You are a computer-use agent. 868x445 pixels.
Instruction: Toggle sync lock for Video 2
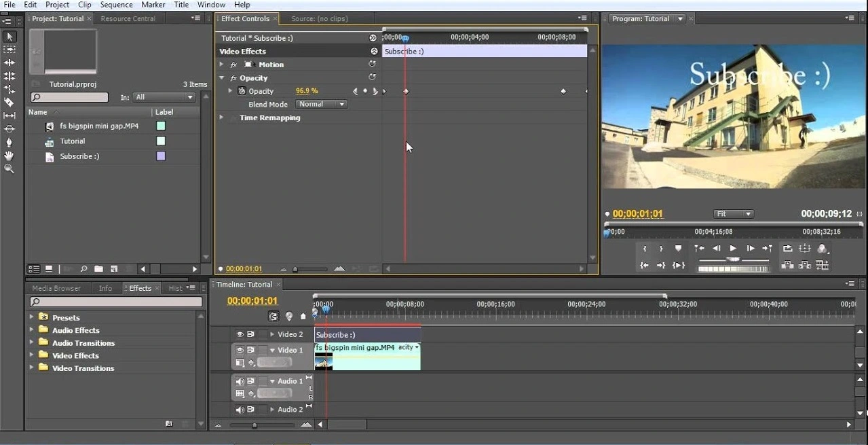tap(250, 334)
